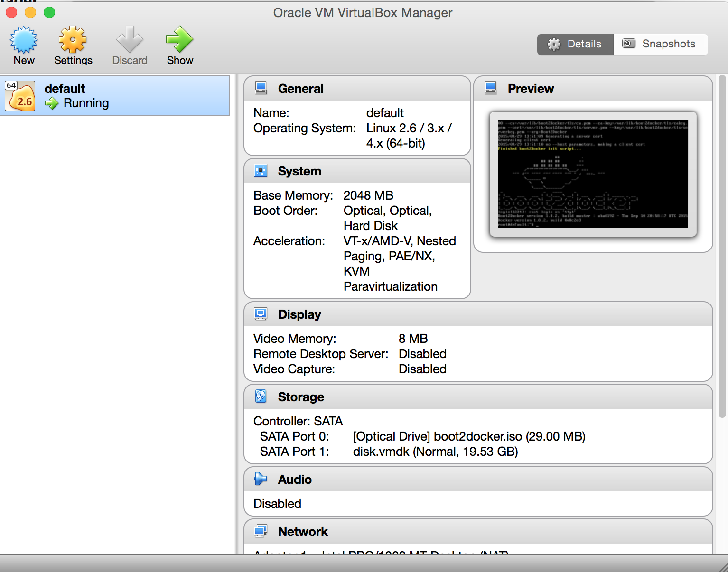Click the 'disk.vmdk (Normal, 19.53 GB)' entry
Viewport: 728px width, 572px height.
pos(435,452)
